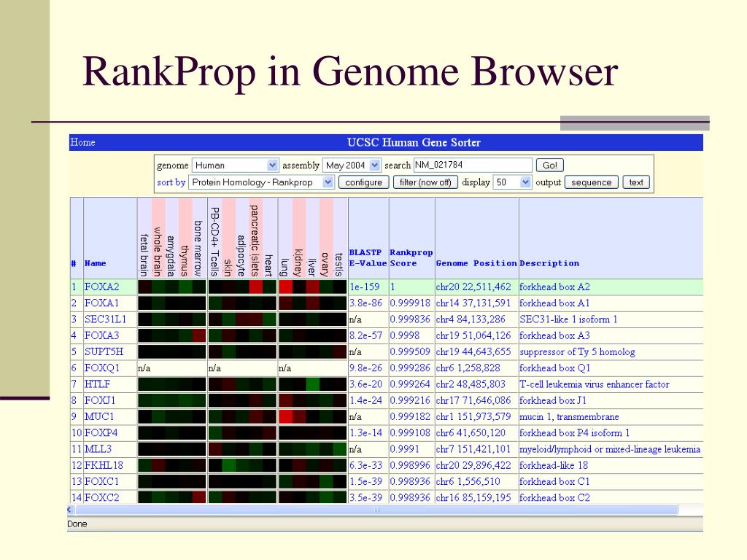Open description SEC31-like 1 isoform 1
The width and height of the screenshot is (747, 560).
click(568, 319)
